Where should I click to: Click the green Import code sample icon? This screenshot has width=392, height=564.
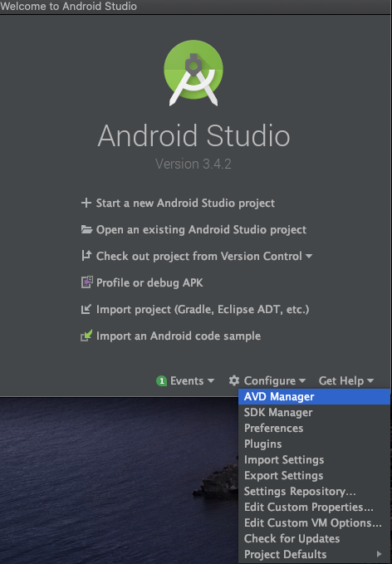click(86, 336)
